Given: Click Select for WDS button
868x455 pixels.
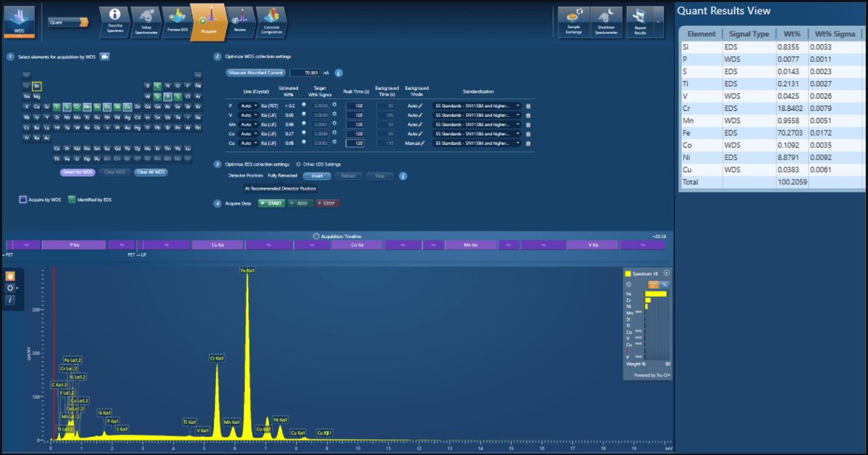Looking at the screenshot, I should pos(77,172).
